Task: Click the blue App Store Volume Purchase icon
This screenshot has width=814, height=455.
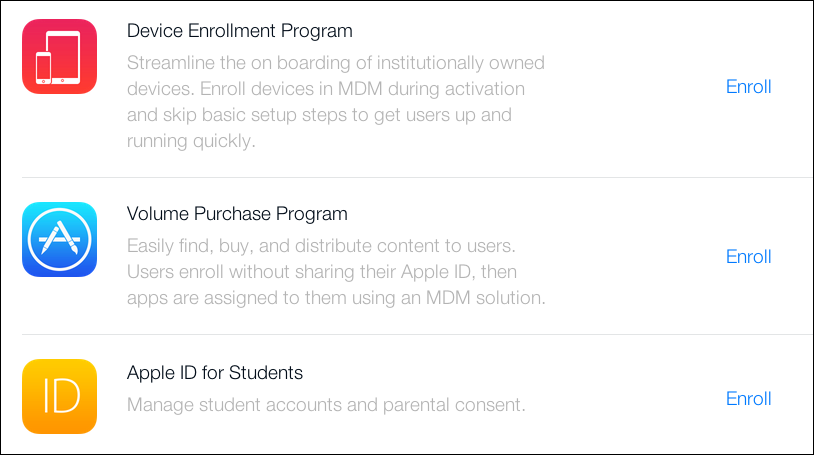Action: click(59, 239)
